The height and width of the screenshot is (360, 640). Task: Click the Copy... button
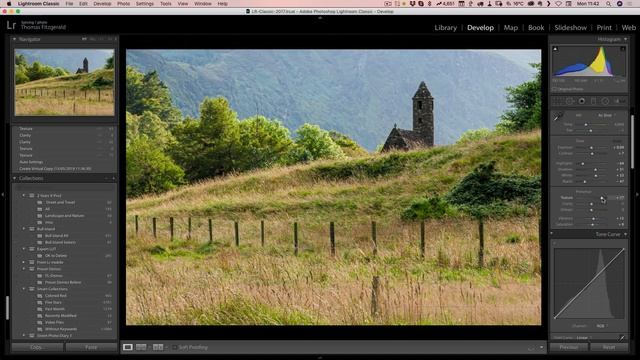point(37,347)
